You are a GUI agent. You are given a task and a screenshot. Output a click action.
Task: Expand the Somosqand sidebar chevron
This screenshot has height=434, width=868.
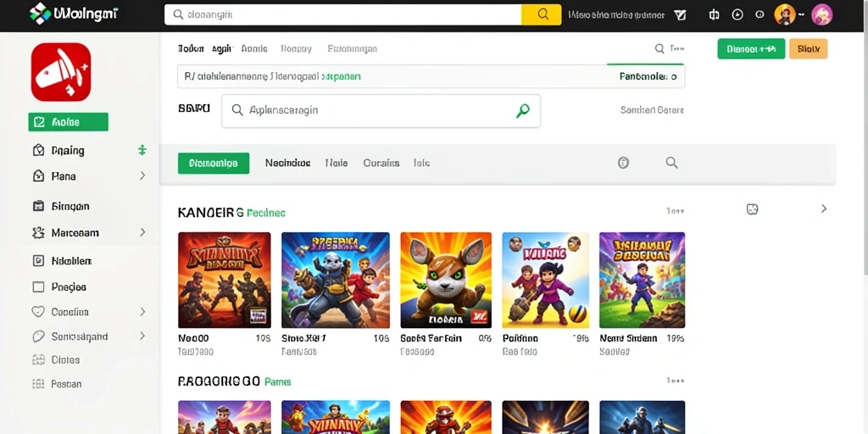click(142, 336)
